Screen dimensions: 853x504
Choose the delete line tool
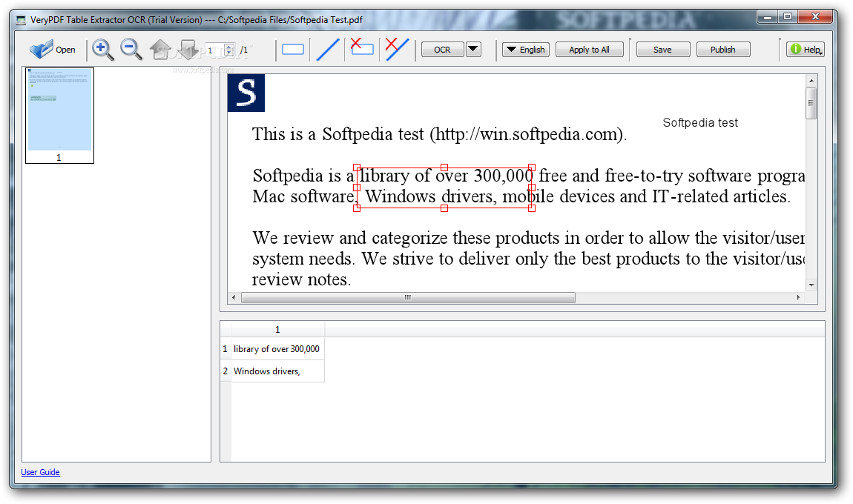[397, 49]
